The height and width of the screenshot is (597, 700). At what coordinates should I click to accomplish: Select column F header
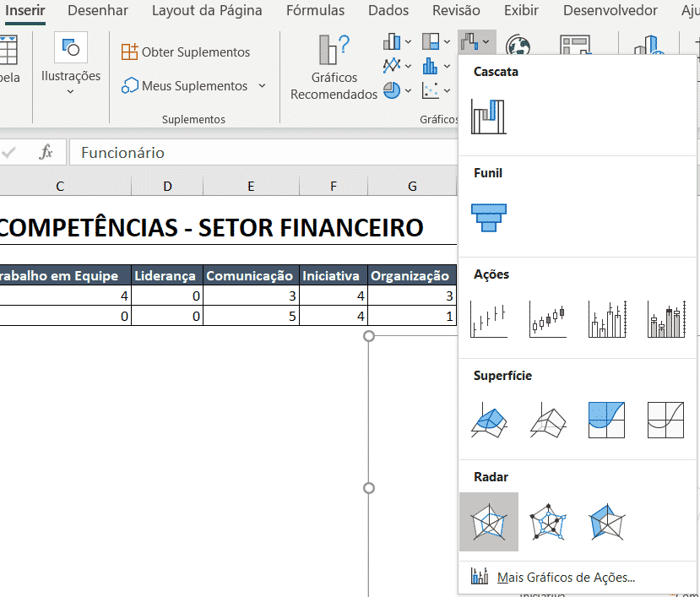[x=334, y=186]
